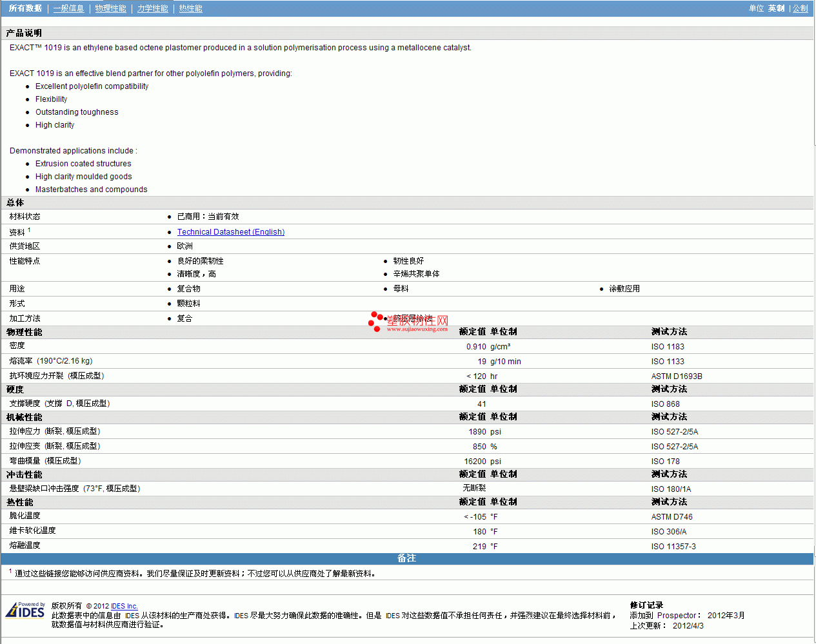Click the IDES logo icon
816x644 pixels.
coord(26,610)
